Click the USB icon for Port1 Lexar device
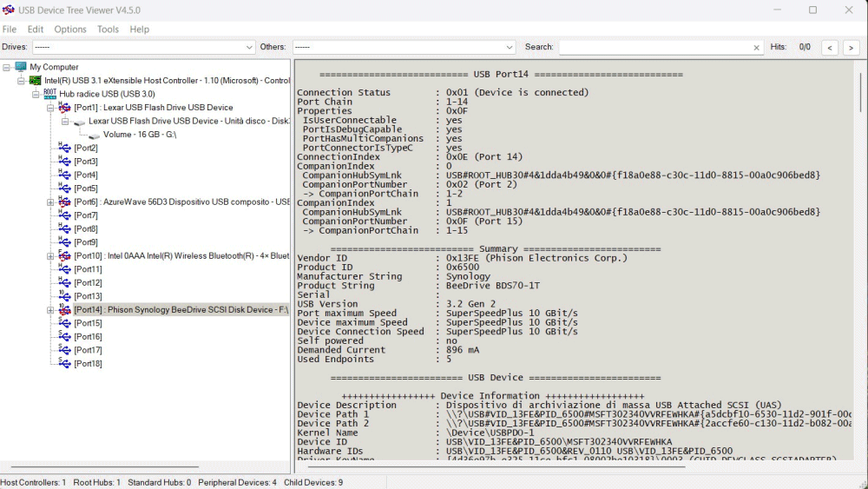 pyautogui.click(x=65, y=108)
